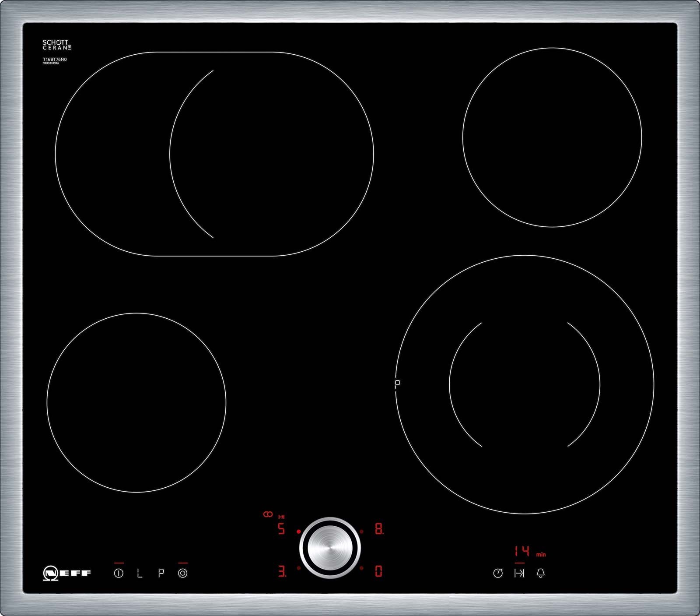Toggle the extended cooking zone ring key
The width and height of the screenshot is (700, 616).
tap(183, 573)
